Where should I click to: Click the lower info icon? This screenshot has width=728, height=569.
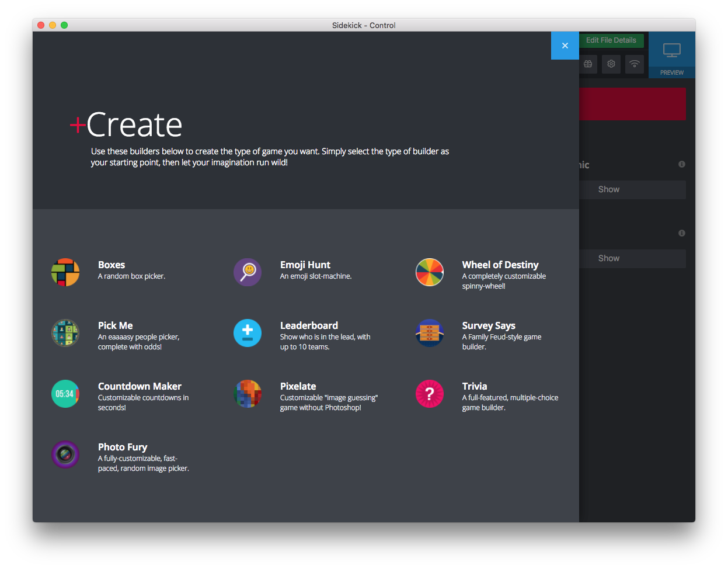pos(682,233)
